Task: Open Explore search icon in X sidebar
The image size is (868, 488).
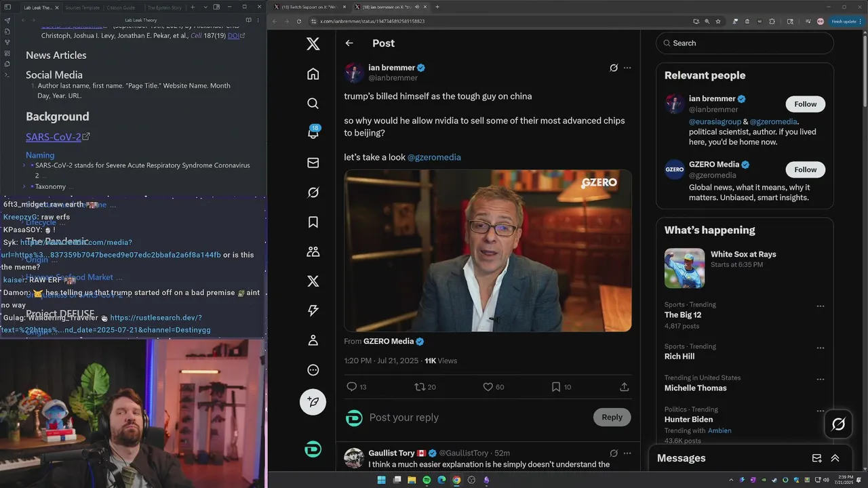Action: [313, 104]
